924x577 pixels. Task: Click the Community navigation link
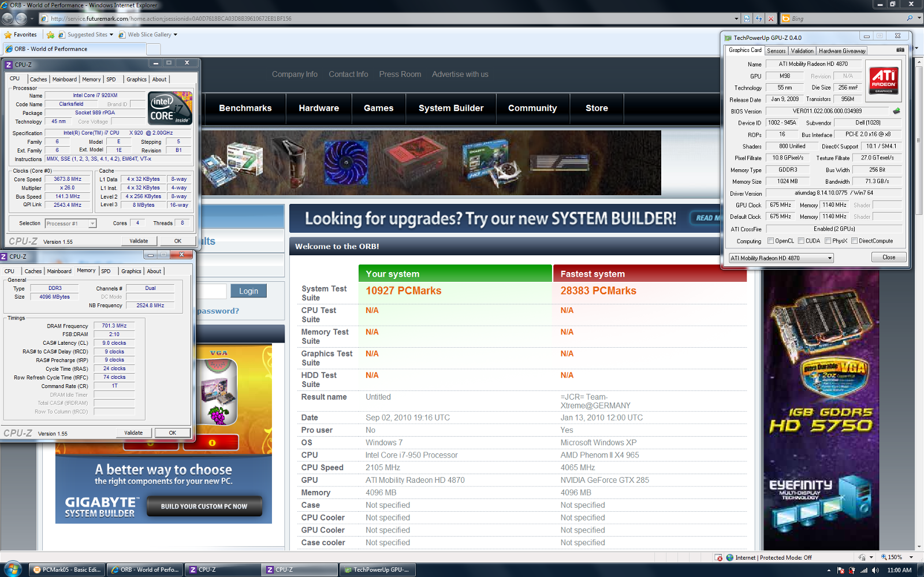click(532, 108)
